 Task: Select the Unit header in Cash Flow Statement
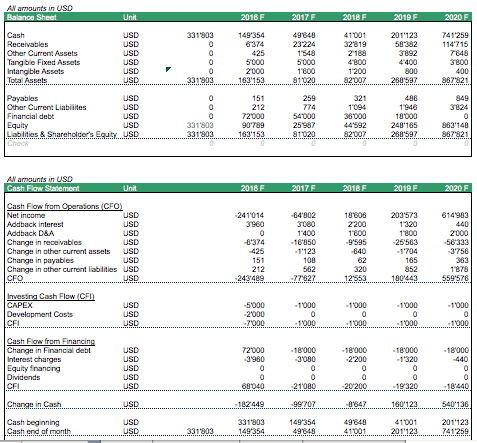[x=130, y=188]
